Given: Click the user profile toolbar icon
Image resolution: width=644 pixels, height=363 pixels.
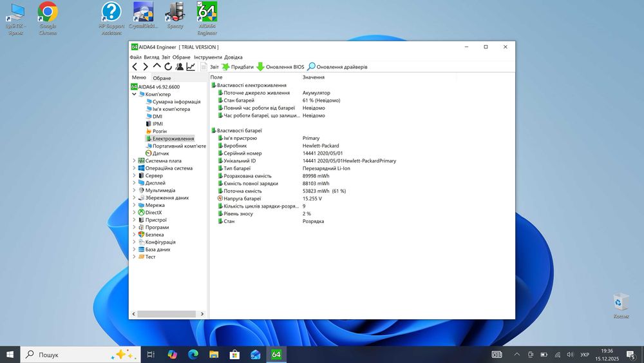Looking at the screenshot, I should pyautogui.click(x=180, y=66).
